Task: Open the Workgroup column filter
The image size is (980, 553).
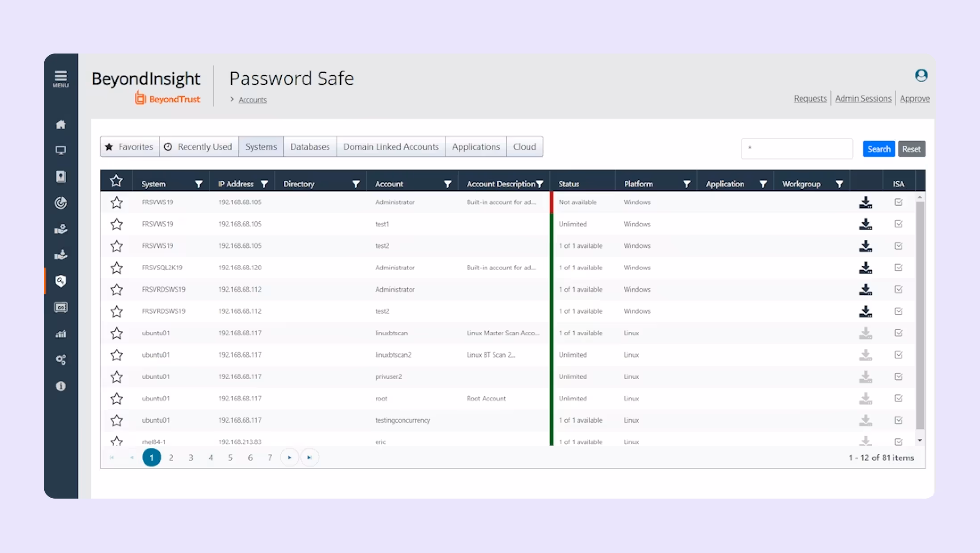Action: 839,183
